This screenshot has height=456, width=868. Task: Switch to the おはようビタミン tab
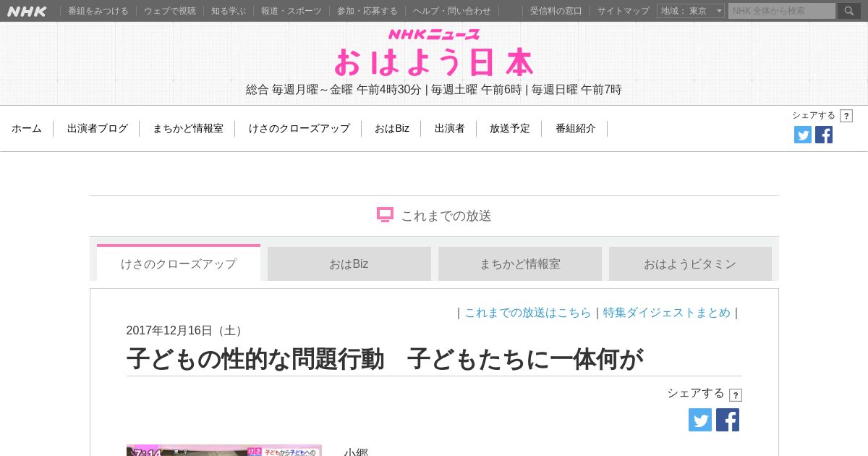pyautogui.click(x=690, y=263)
